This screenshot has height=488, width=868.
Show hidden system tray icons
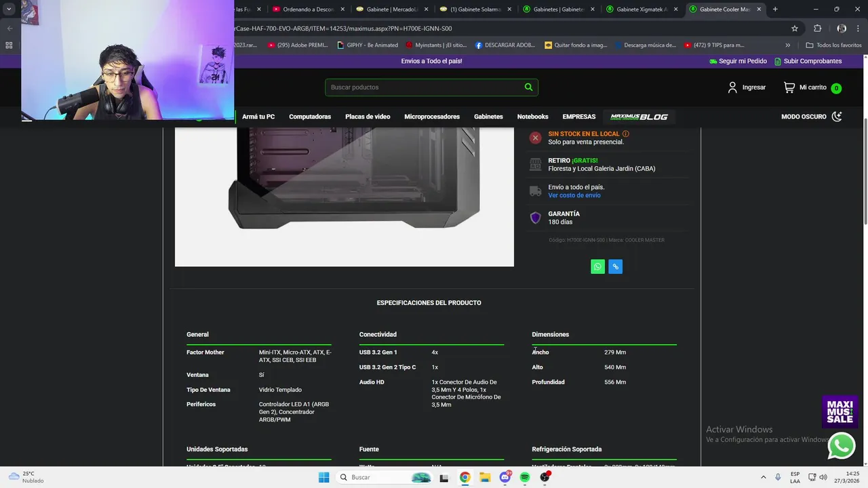tap(763, 477)
